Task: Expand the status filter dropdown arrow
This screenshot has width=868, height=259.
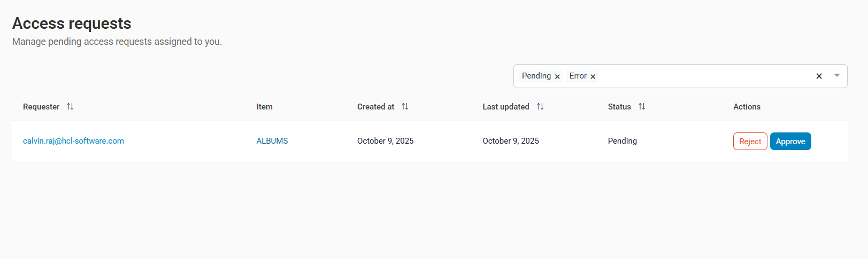Action: (x=837, y=76)
